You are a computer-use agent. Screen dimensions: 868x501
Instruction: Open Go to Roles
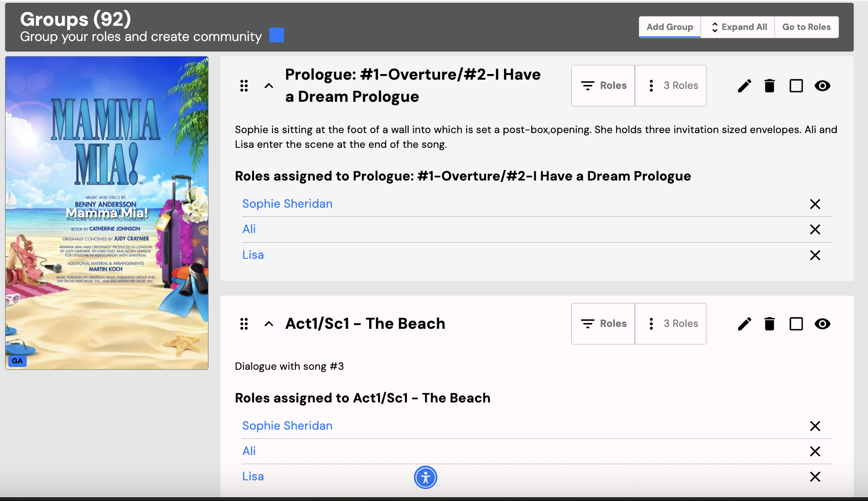806,27
